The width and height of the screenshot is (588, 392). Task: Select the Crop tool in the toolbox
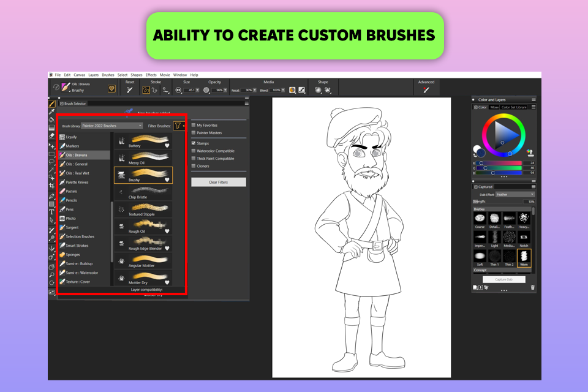tap(51, 186)
